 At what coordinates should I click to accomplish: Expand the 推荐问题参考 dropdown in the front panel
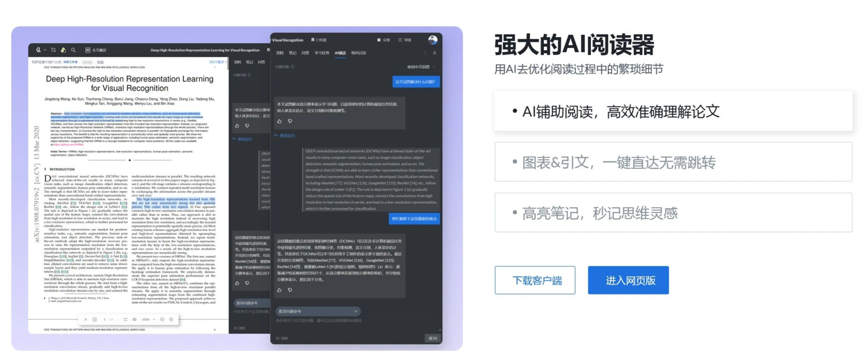point(318,311)
